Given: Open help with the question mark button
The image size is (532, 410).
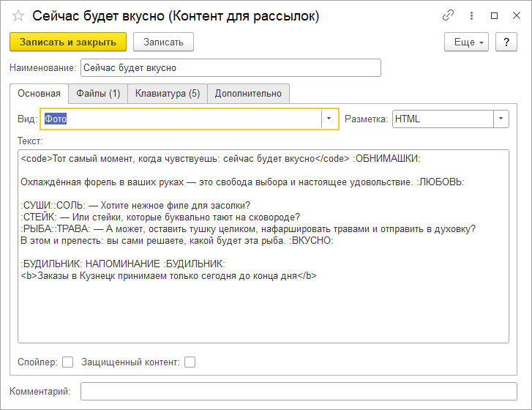Looking at the screenshot, I should [x=506, y=42].
